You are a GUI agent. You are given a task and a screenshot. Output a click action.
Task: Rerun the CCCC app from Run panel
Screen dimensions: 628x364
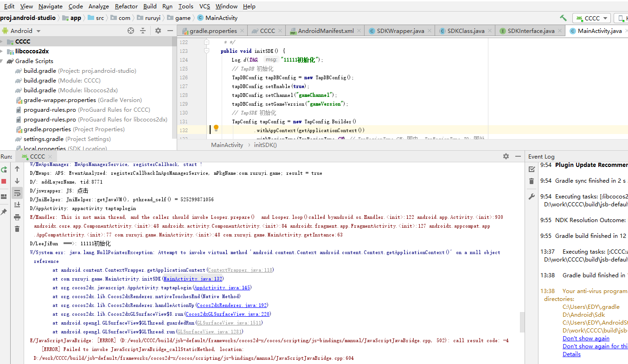pyautogui.click(x=4, y=169)
